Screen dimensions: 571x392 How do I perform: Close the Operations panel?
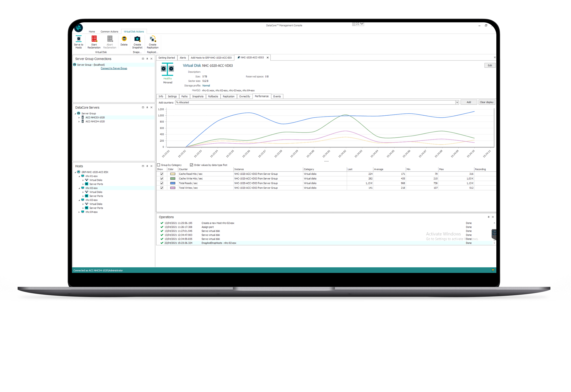pyautogui.click(x=493, y=217)
